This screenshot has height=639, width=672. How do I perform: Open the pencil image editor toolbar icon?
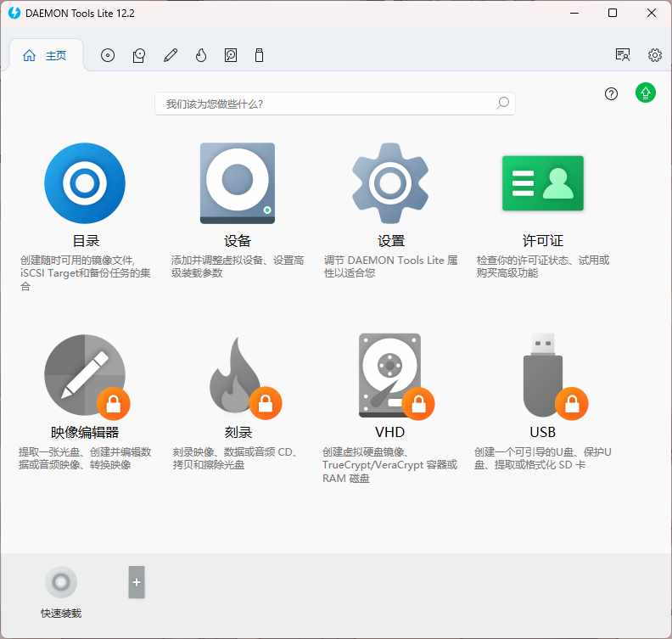pos(171,55)
